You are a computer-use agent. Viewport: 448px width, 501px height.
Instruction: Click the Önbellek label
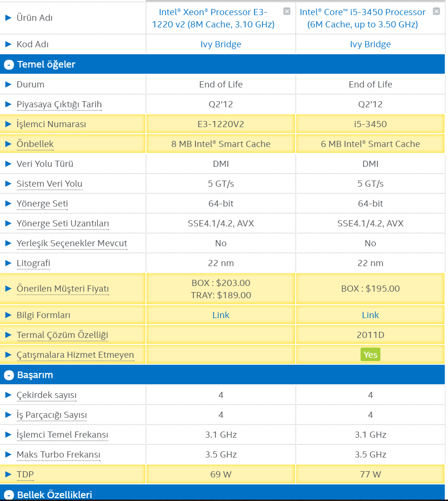35,144
